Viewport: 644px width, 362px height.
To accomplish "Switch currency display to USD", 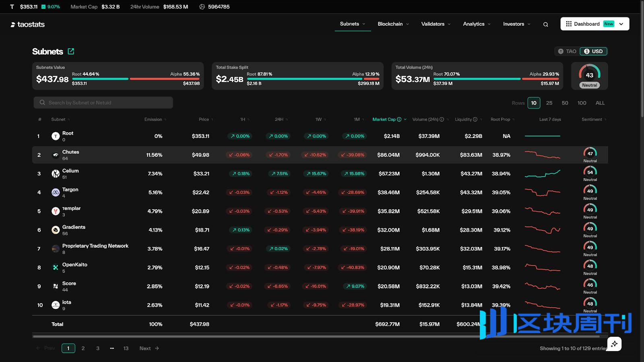I will pos(593,51).
